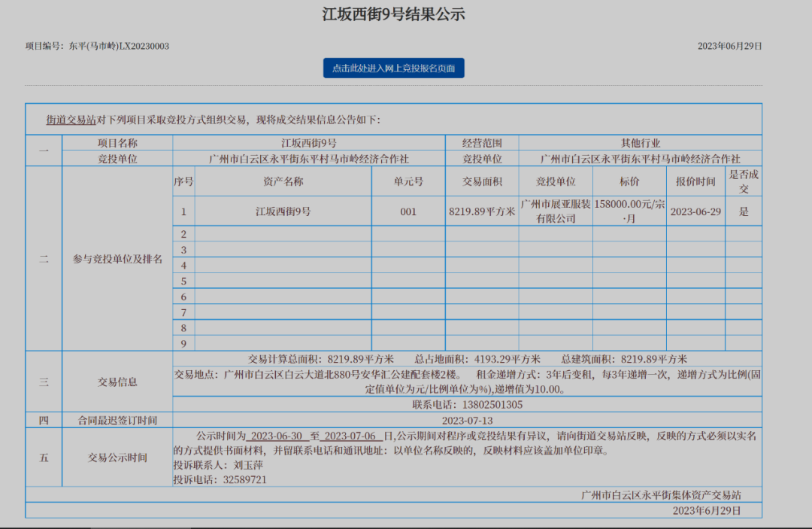This screenshot has width=812, height=529.
Task: Click the signature 广州市白云区永平街集体资产交易站
Action: [x=661, y=495]
